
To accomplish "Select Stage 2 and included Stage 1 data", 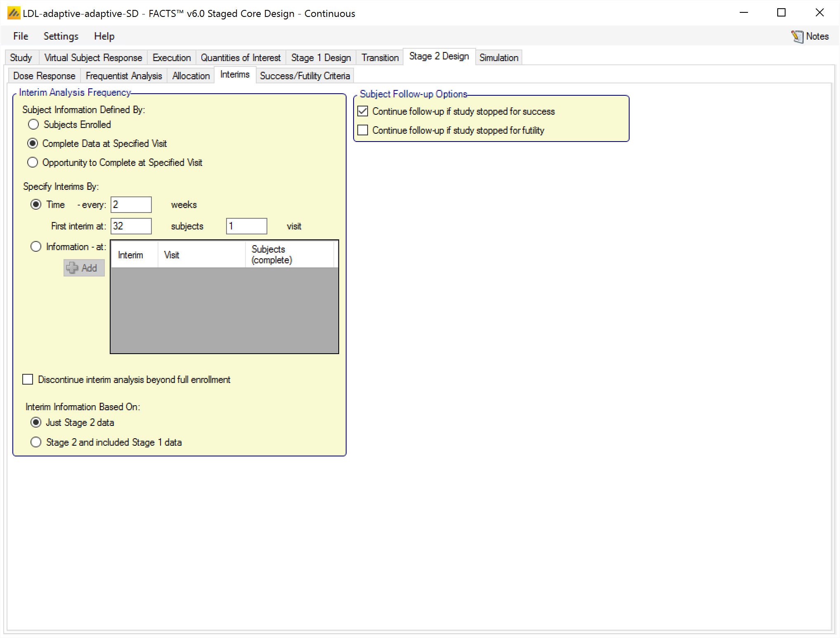I will [x=36, y=442].
